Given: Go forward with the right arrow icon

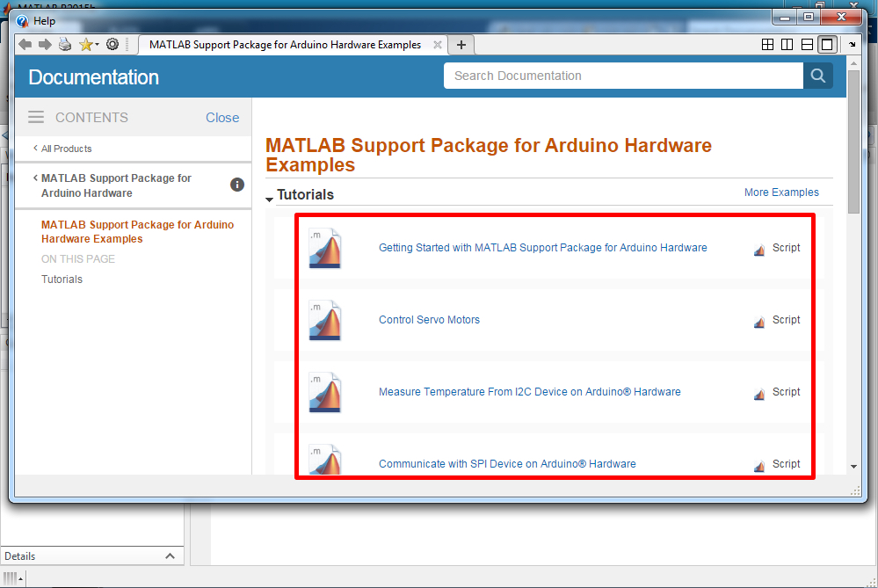Looking at the screenshot, I should click(45, 44).
